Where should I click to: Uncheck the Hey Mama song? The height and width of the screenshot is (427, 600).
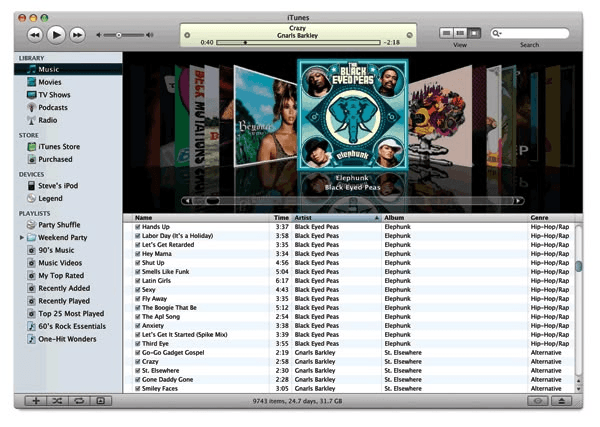click(137, 254)
